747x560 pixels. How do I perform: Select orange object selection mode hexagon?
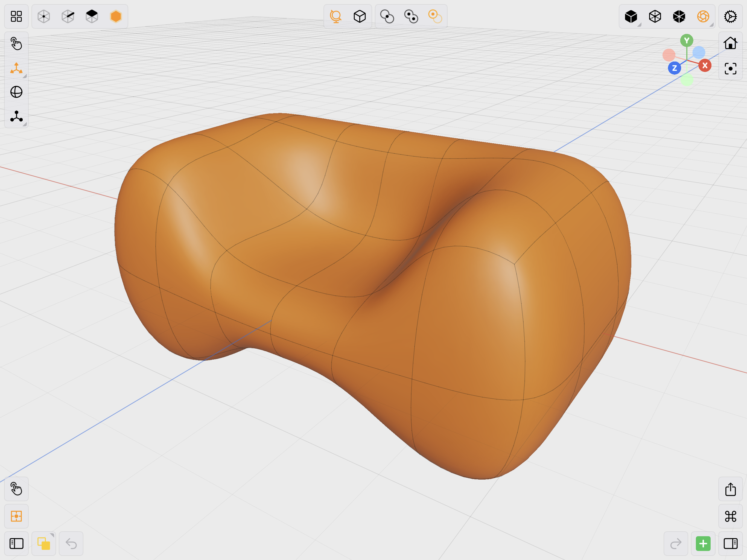click(116, 16)
